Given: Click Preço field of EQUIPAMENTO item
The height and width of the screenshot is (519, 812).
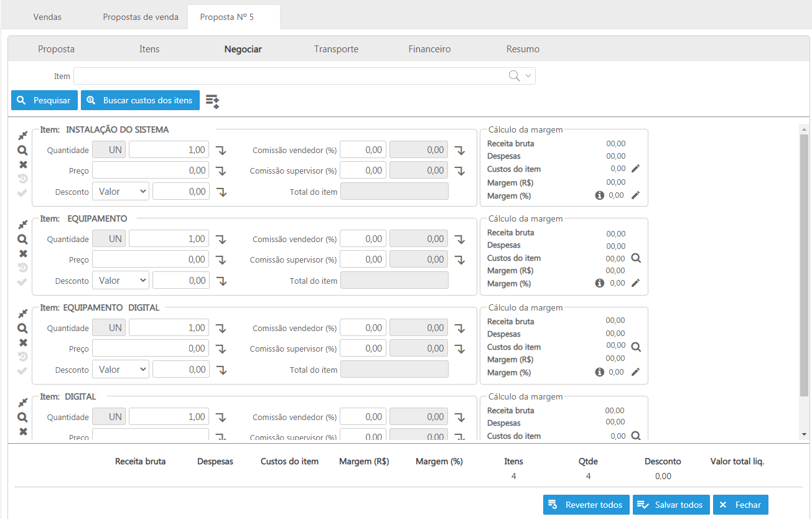Looking at the screenshot, I should click(x=151, y=259).
